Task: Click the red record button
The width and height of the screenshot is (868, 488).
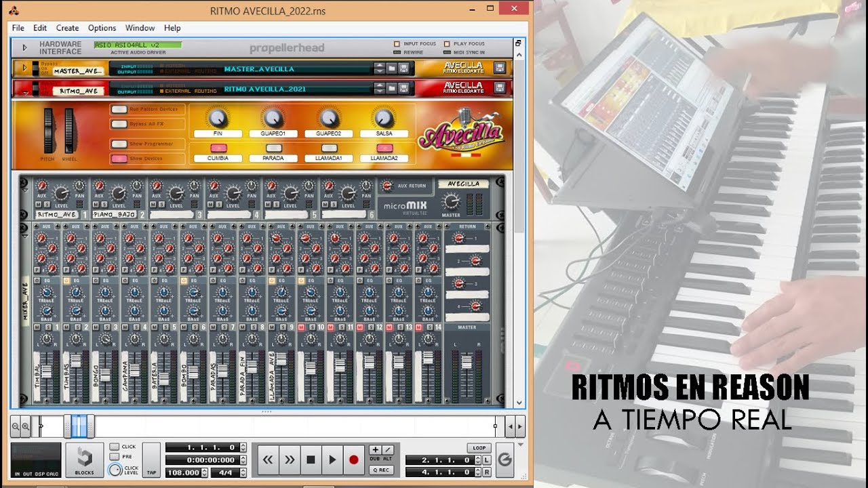Action: pos(353,460)
